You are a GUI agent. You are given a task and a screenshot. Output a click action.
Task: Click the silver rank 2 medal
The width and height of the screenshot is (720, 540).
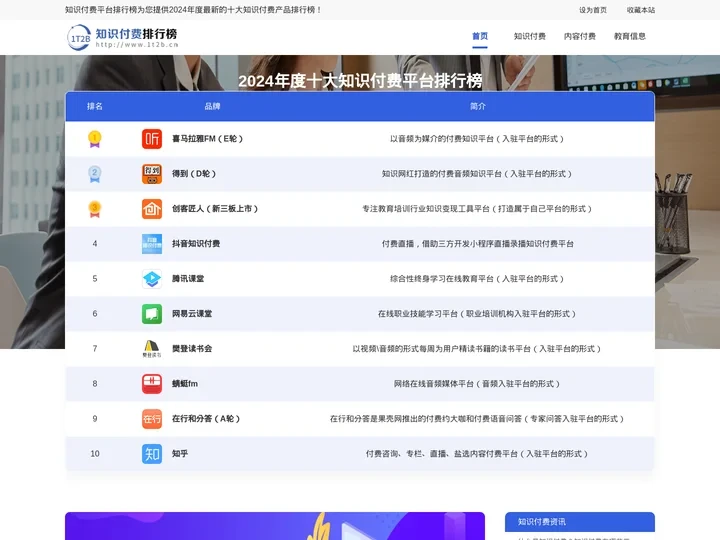pyautogui.click(x=95, y=174)
